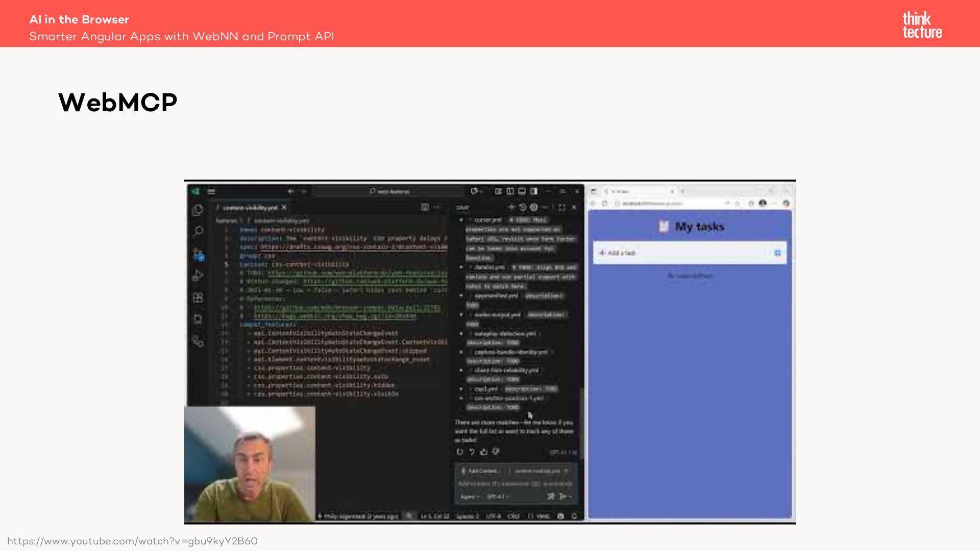980x551 pixels.
Task: Click the thumbs down feedback icon
Action: 496,452
